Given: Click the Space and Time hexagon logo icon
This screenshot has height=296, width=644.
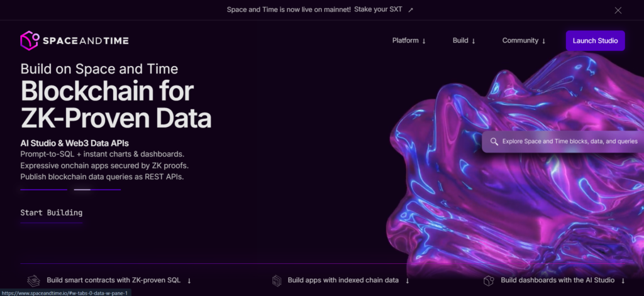Looking at the screenshot, I should coord(30,40).
